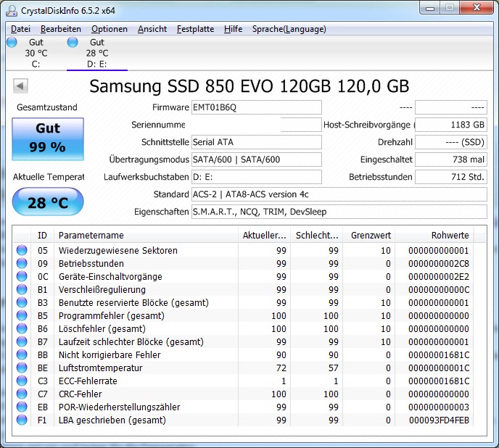The height and width of the screenshot is (448, 499).
Task: Click the Parametername column header
Action: coord(146,236)
